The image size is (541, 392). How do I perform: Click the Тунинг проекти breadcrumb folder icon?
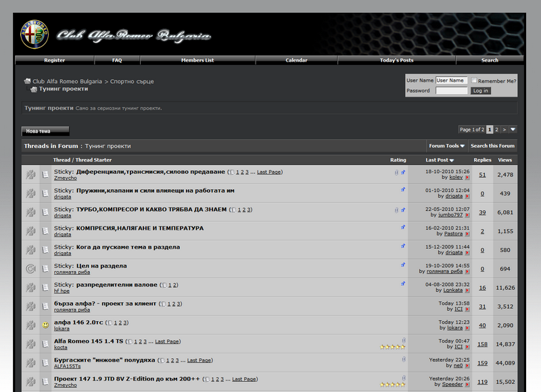(33, 89)
